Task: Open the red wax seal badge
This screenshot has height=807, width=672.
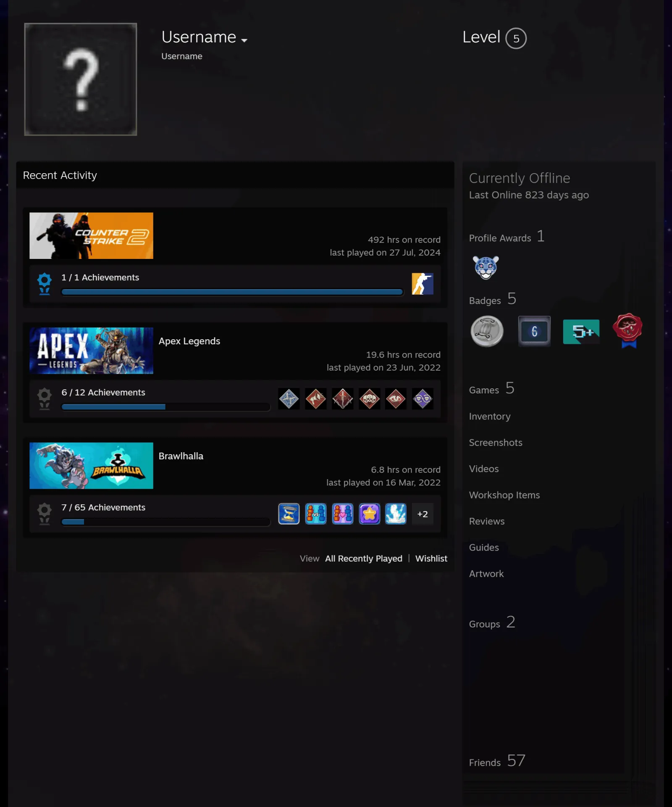Action: point(627,330)
